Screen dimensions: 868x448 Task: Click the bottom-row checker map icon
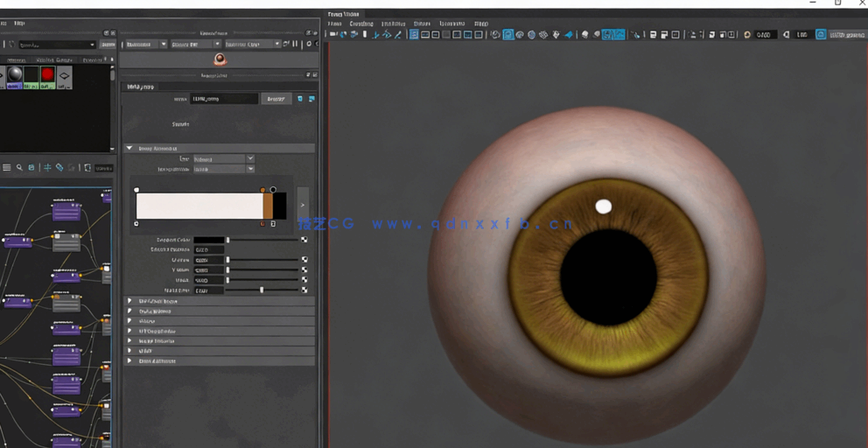tap(304, 290)
